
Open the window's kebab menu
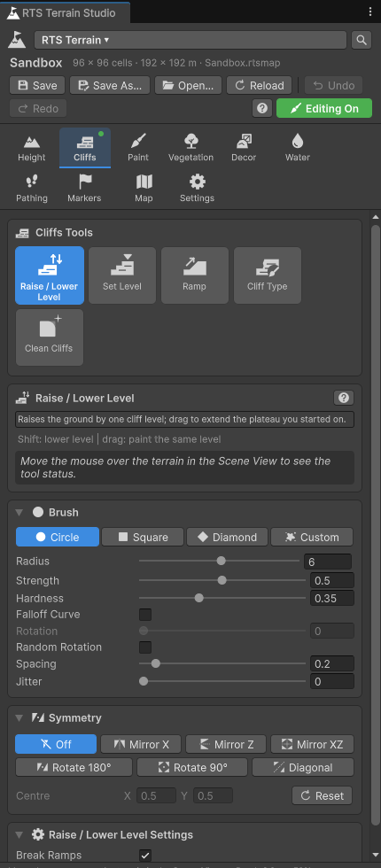[370, 12]
